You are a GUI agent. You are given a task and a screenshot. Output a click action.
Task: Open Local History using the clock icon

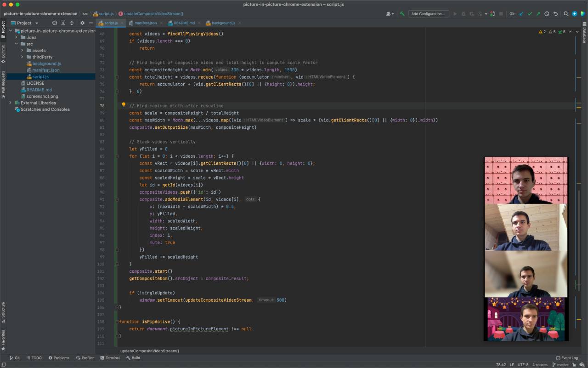point(547,14)
